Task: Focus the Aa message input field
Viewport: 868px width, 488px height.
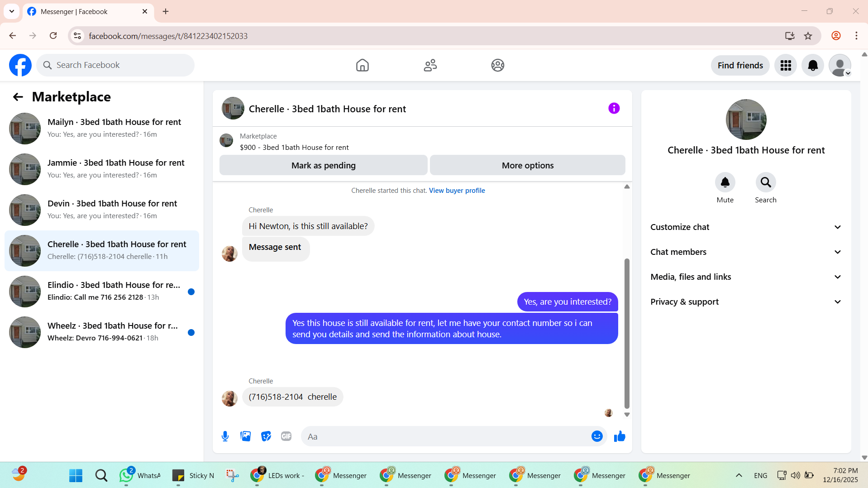Action: pyautogui.click(x=446, y=436)
